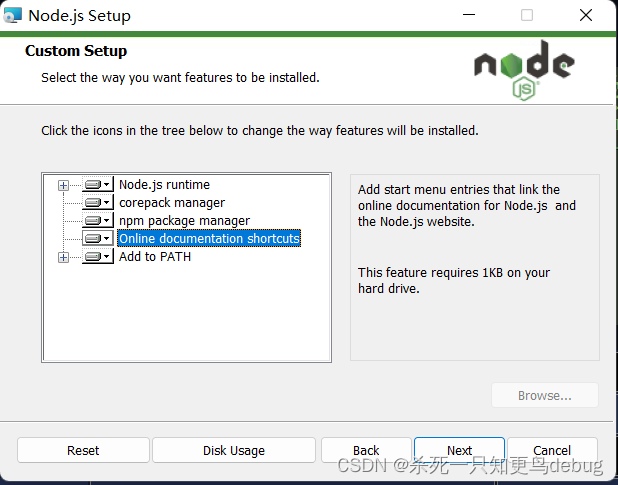This screenshot has height=485, width=618.
Task: Select the Node.js runtime feature label
Action: 164,184
